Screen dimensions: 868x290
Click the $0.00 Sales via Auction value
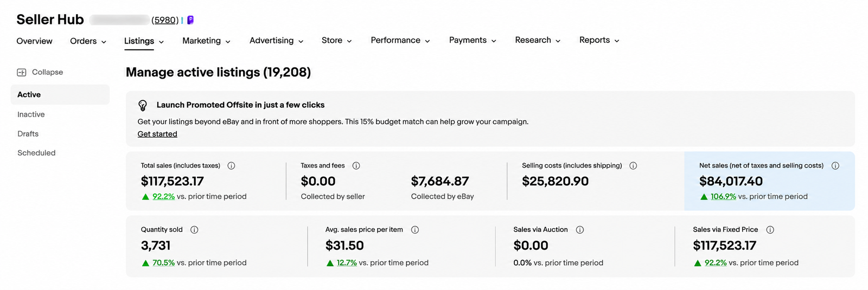pyautogui.click(x=531, y=246)
